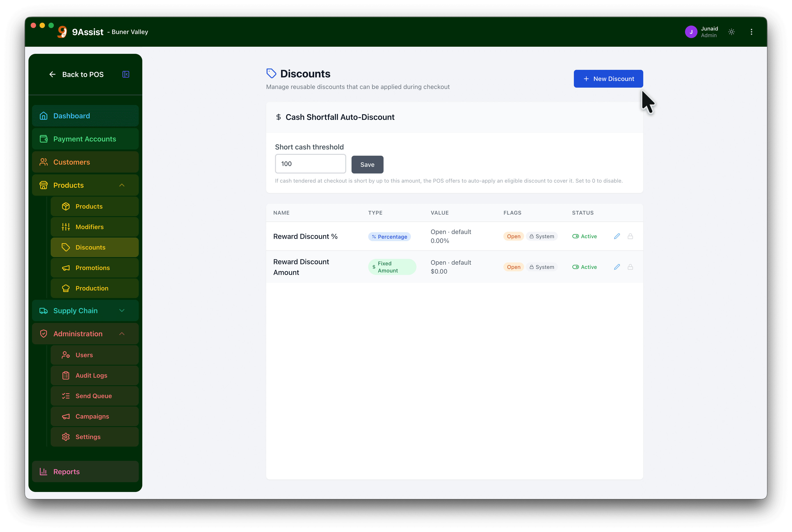Open the three-dot options menu
Image resolution: width=792 pixels, height=532 pixels.
[751, 32]
